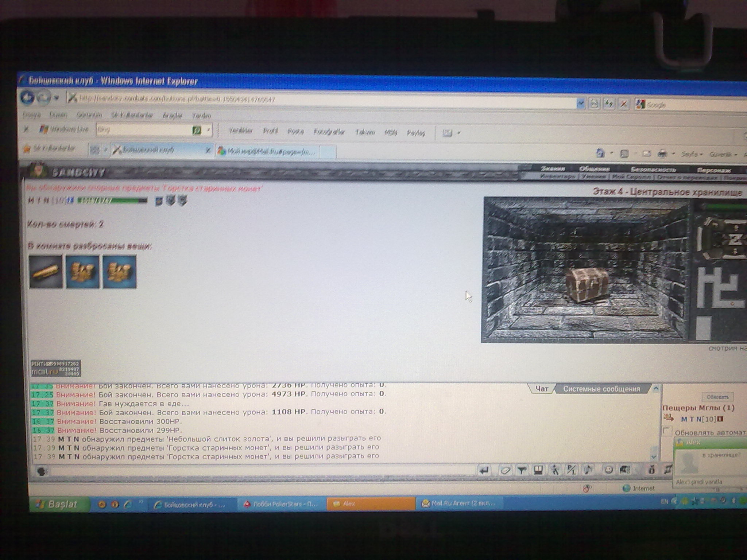
Task: Click the eraser clear-chat icon
Action: 505,470
